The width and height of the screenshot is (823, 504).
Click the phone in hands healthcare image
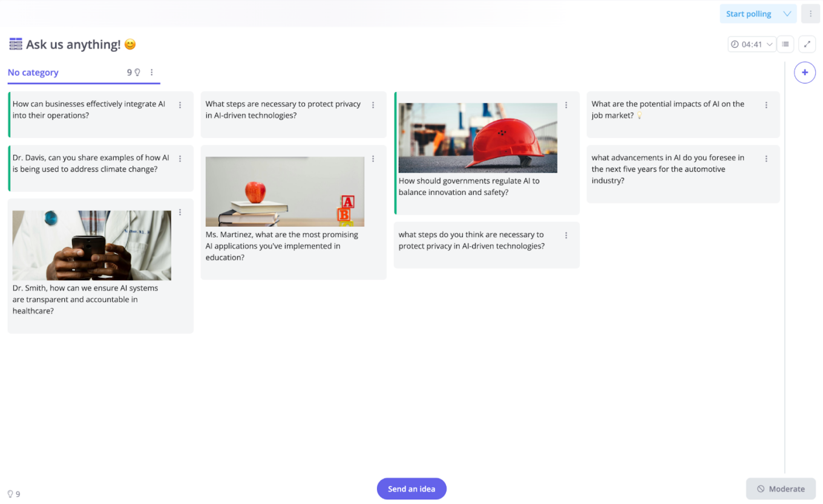click(91, 245)
